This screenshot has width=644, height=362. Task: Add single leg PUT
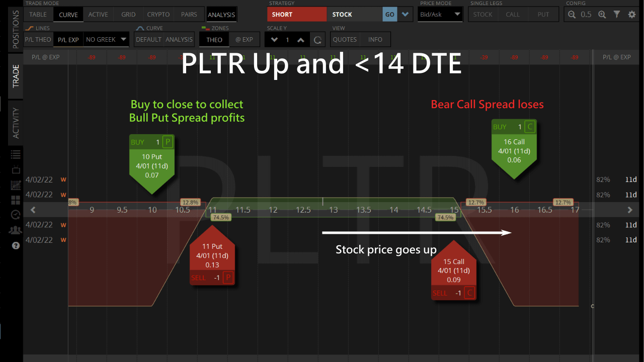click(543, 15)
